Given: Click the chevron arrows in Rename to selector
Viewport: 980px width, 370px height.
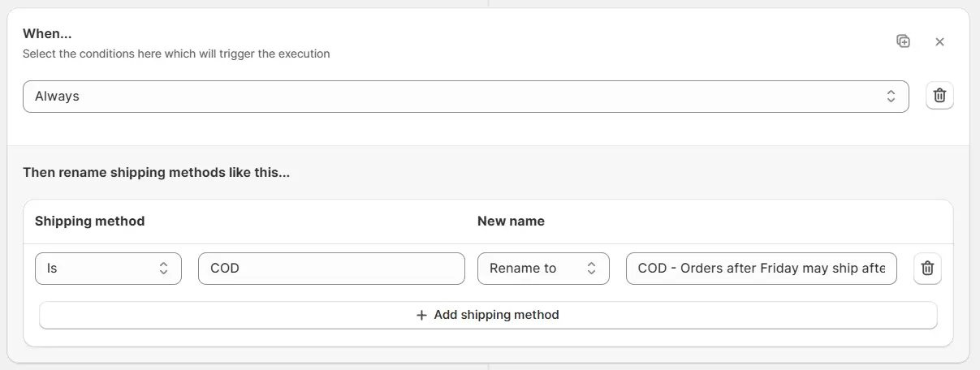Looking at the screenshot, I should 591,269.
